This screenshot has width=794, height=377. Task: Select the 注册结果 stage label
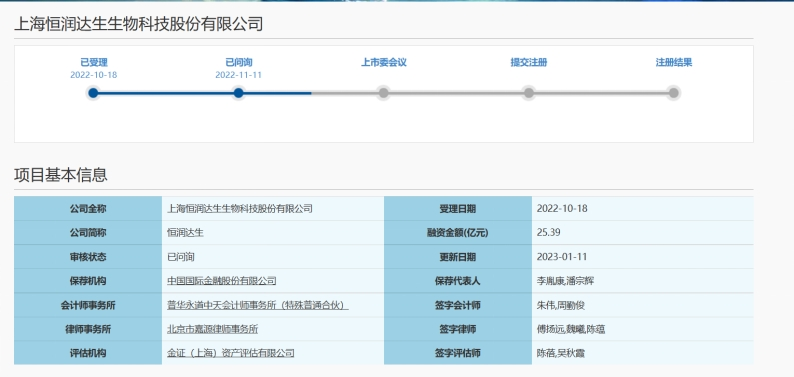point(673,63)
